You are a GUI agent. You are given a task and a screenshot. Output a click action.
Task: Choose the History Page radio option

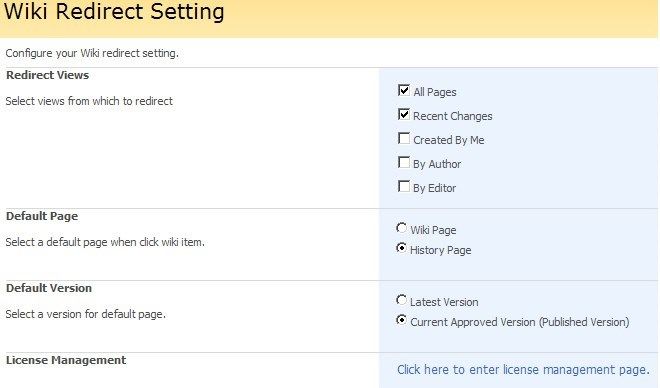[x=402, y=248]
